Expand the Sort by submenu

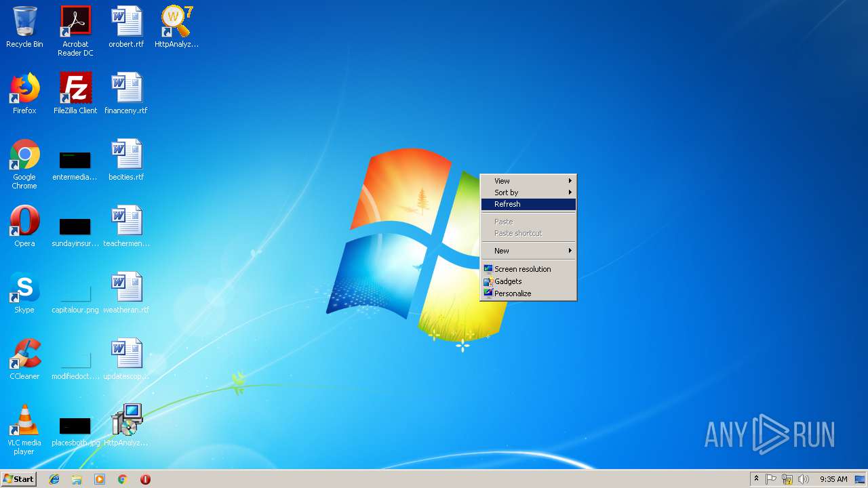click(x=528, y=192)
